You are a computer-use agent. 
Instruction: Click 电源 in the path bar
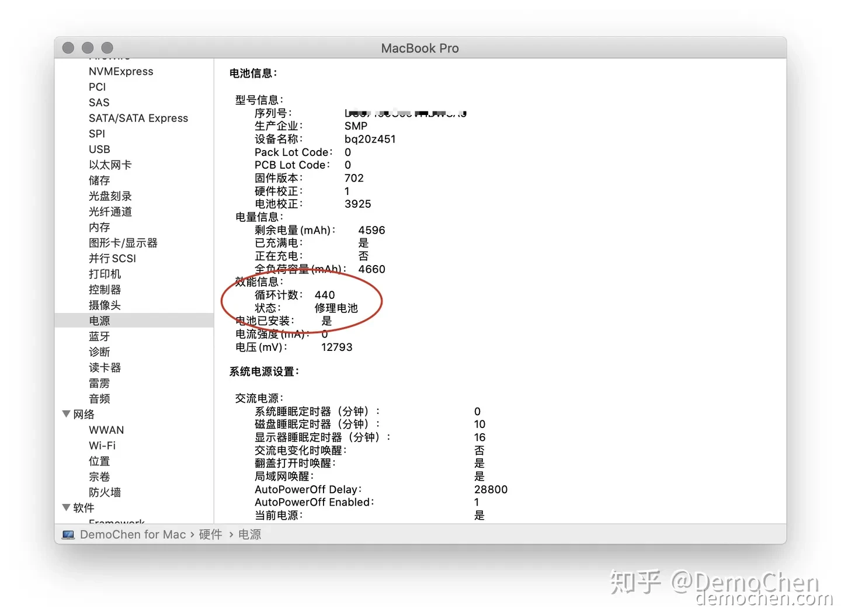click(249, 535)
